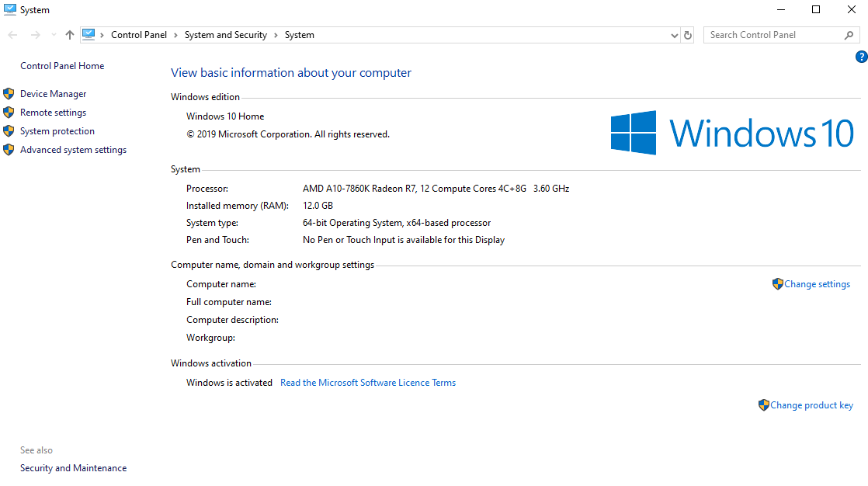Image resolution: width=868 pixels, height=486 pixels.
Task: Open the recent locations dropdown arrow
Action: [x=53, y=35]
